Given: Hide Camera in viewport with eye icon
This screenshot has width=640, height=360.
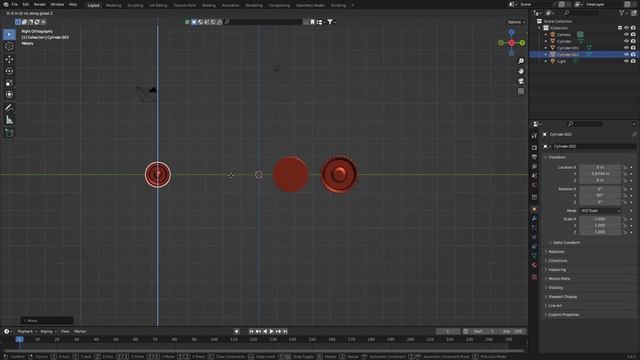Looking at the screenshot, I should click(x=626, y=35).
